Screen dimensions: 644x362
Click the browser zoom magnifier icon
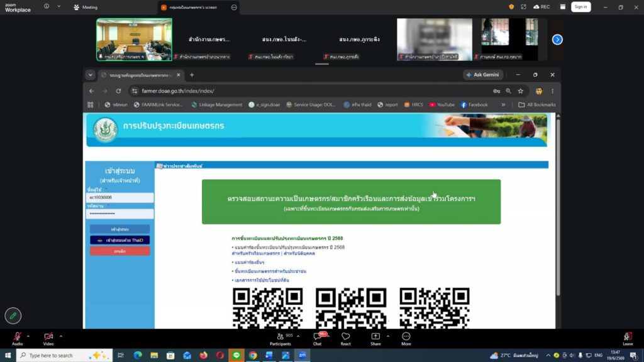[x=508, y=91]
